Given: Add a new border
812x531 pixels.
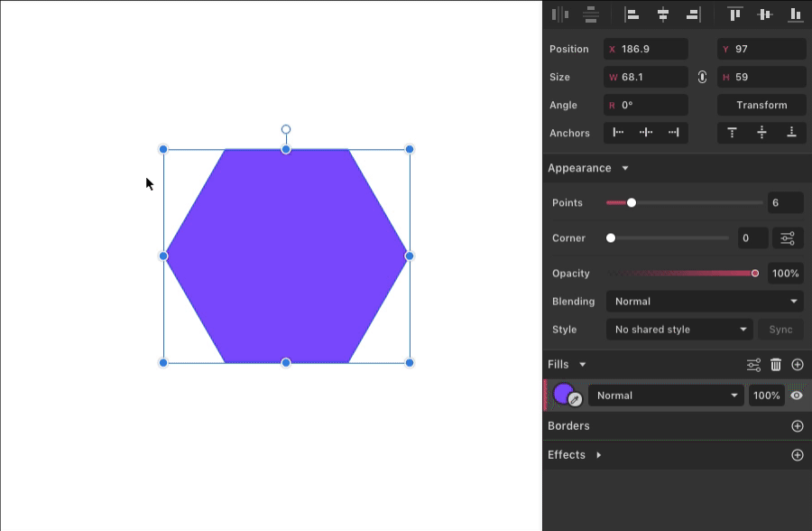Looking at the screenshot, I should tap(798, 426).
